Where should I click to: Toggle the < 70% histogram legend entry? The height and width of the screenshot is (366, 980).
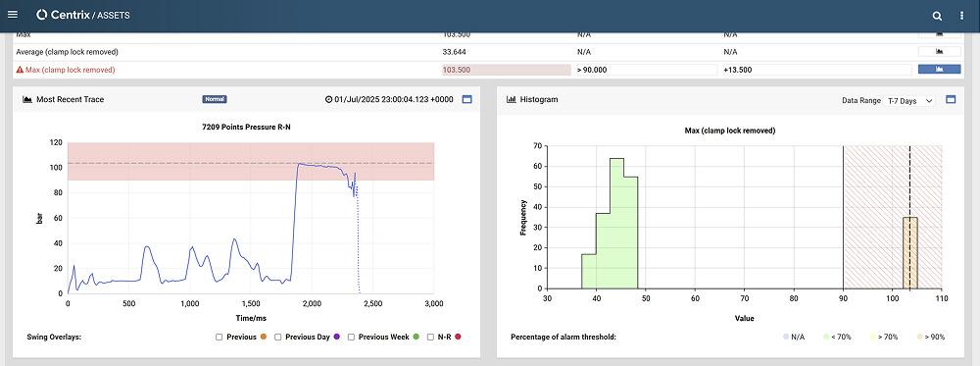tap(838, 337)
